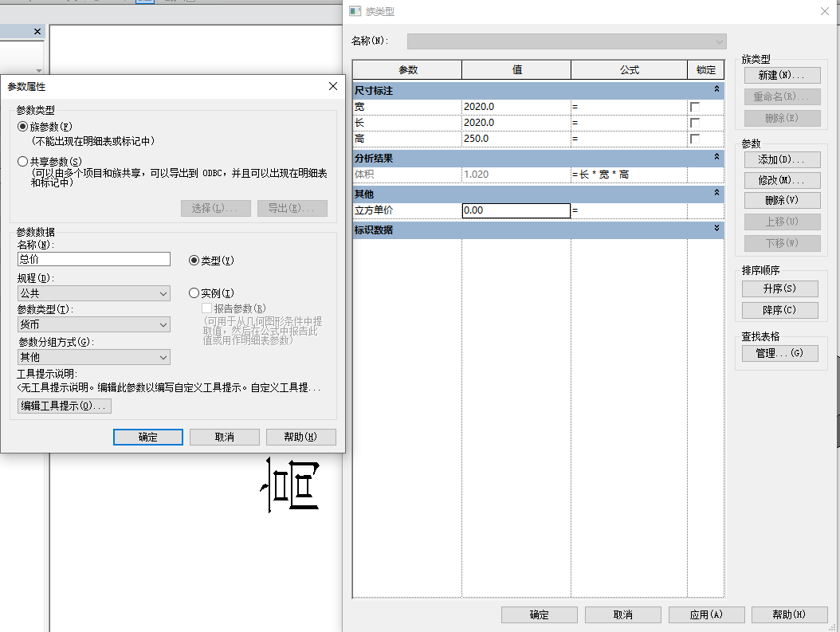The width and height of the screenshot is (840, 632).
Task: Click the 体积 formula cell
Action: pyautogui.click(x=629, y=175)
